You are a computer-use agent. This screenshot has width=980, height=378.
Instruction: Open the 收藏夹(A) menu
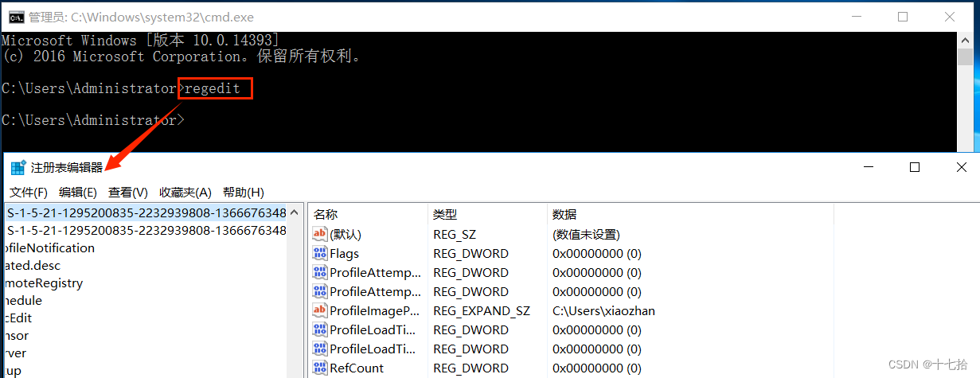click(185, 193)
